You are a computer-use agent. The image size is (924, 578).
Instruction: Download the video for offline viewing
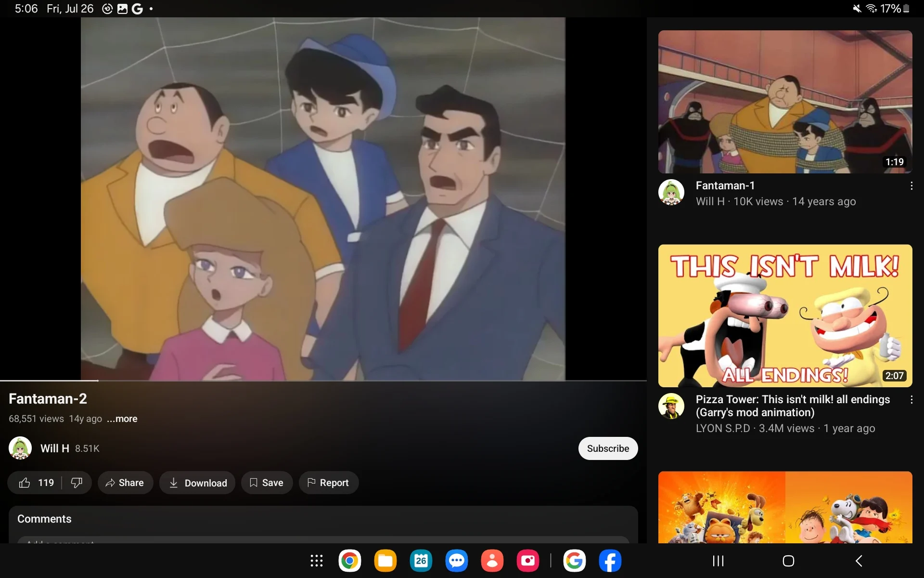[197, 483]
